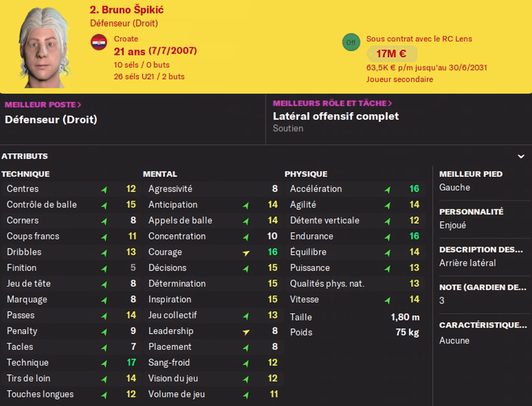The height and width of the screenshot is (406, 532).
Task: Click the green arrow beside Volume de jeu
Action: (x=246, y=395)
